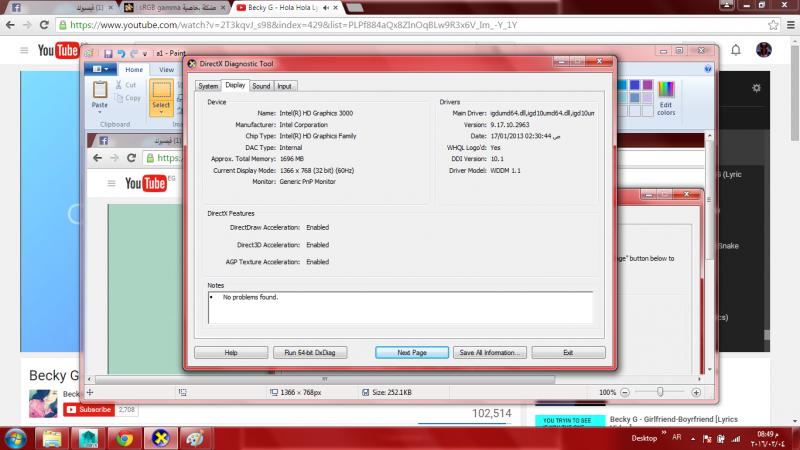Open the YouTube account avatar
This screenshot has height=450, width=800.
click(x=764, y=50)
